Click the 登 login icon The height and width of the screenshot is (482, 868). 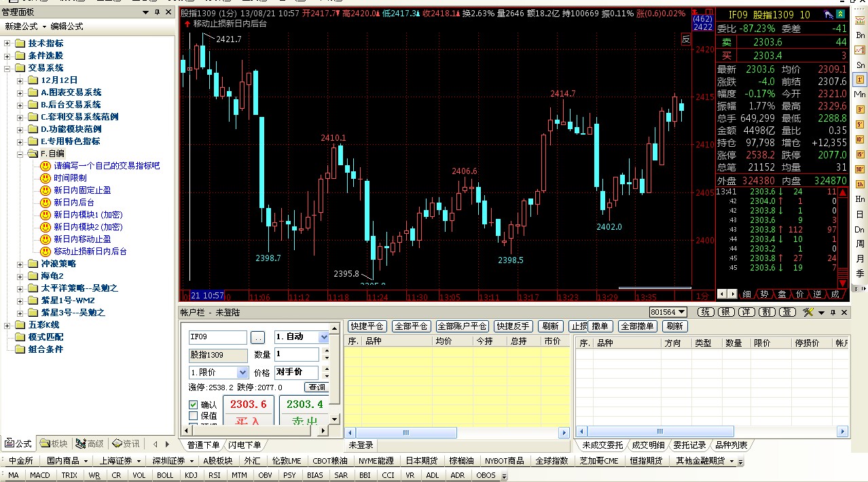coord(787,312)
